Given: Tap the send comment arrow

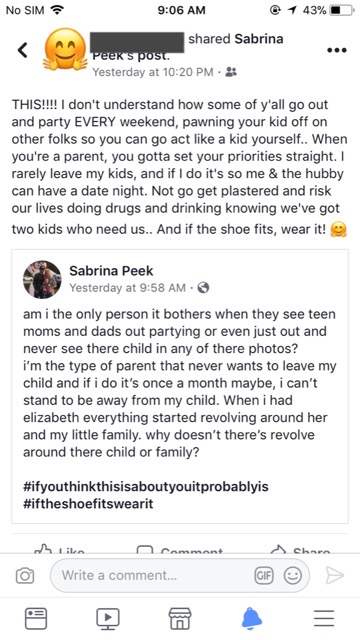Looking at the screenshot, I should (x=334, y=576).
